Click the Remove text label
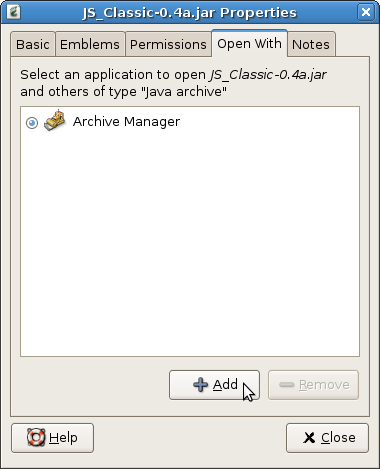The width and height of the screenshot is (380, 469). [x=324, y=385]
